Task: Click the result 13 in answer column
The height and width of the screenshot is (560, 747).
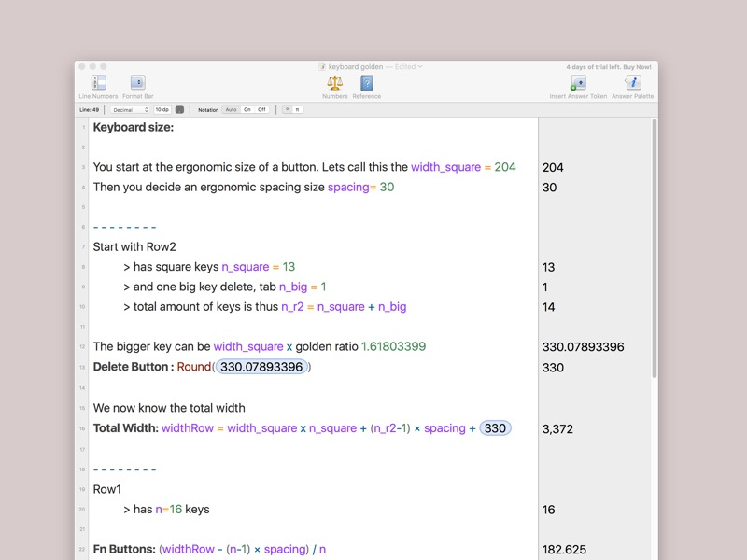Action: click(548, 267)
